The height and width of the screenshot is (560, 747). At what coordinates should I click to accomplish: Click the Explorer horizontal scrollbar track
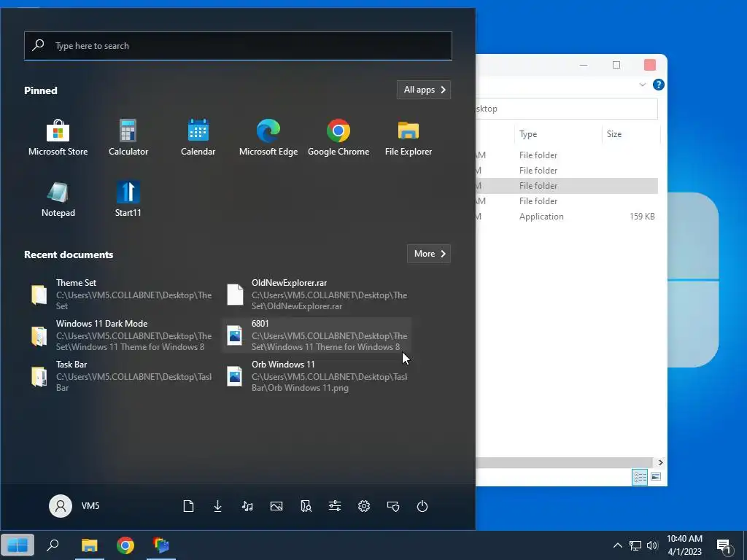coord(565,462)
